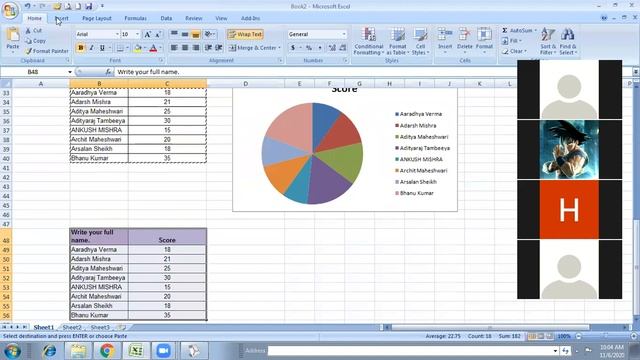Select Sheet1 tab
Image resolution: width=640 pixels, height=360 pixels.
tap(44, 327)
